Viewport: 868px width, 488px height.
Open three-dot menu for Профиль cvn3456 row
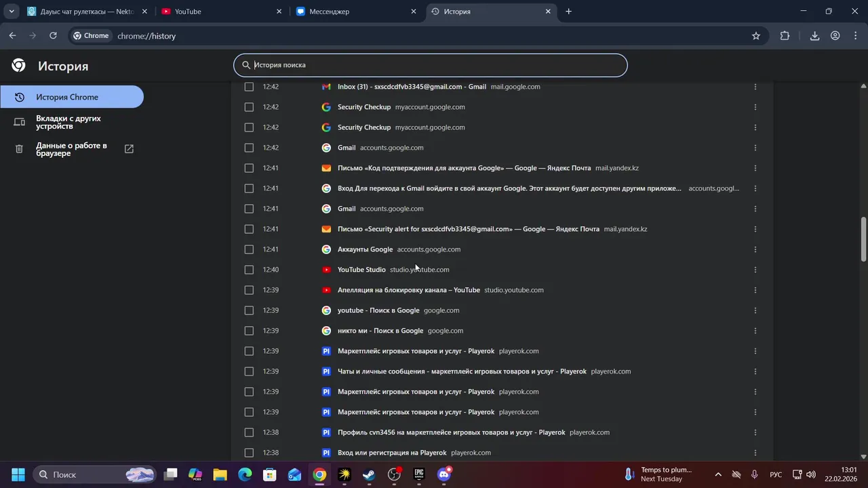coord(755,432)
